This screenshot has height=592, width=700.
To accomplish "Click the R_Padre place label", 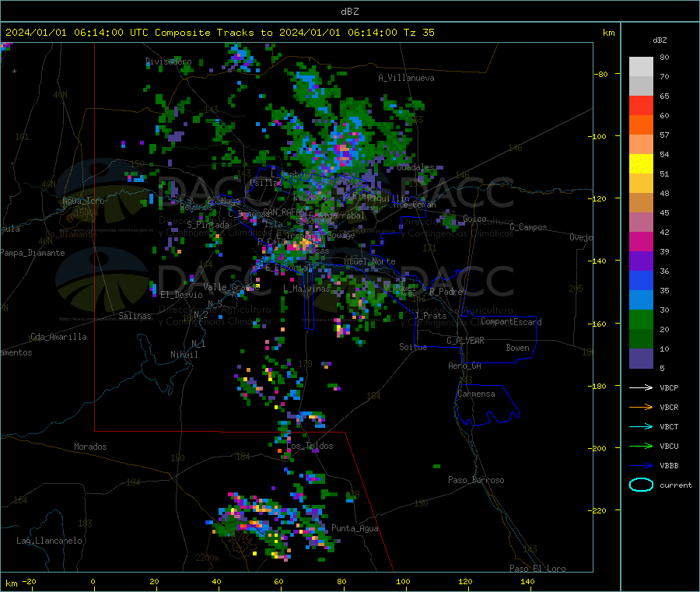I will coord(446,292).
